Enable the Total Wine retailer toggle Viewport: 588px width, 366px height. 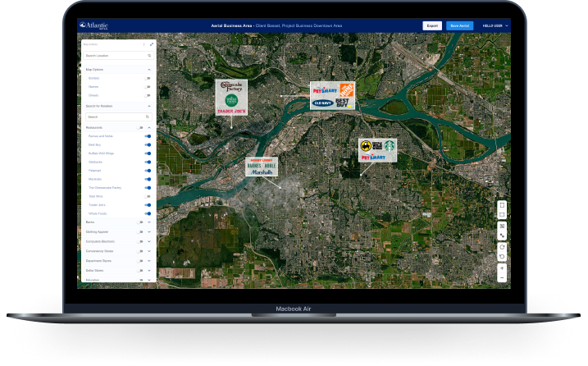tap(148, 197)
